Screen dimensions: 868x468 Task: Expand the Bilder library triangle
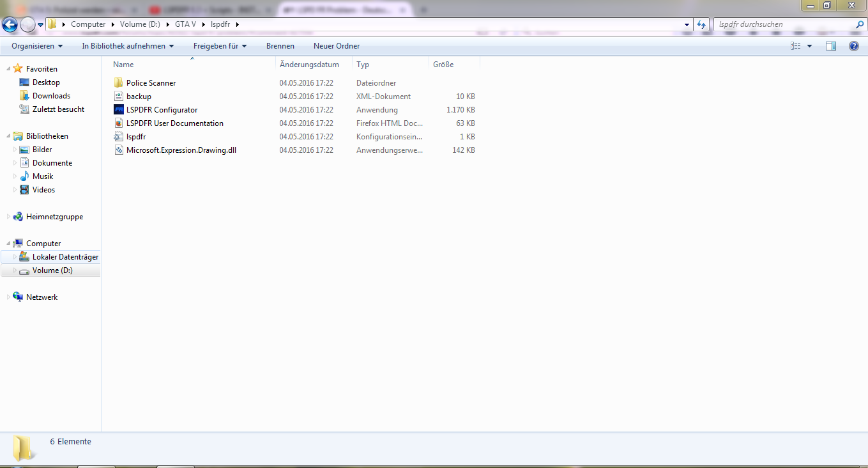(x=15, y=150)
